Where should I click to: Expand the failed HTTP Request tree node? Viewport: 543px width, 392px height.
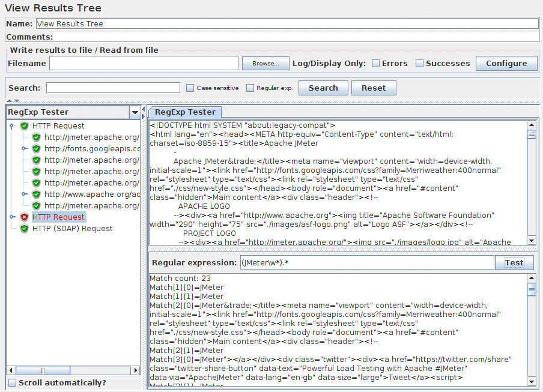pyautogui.click(x=11, y=217)
